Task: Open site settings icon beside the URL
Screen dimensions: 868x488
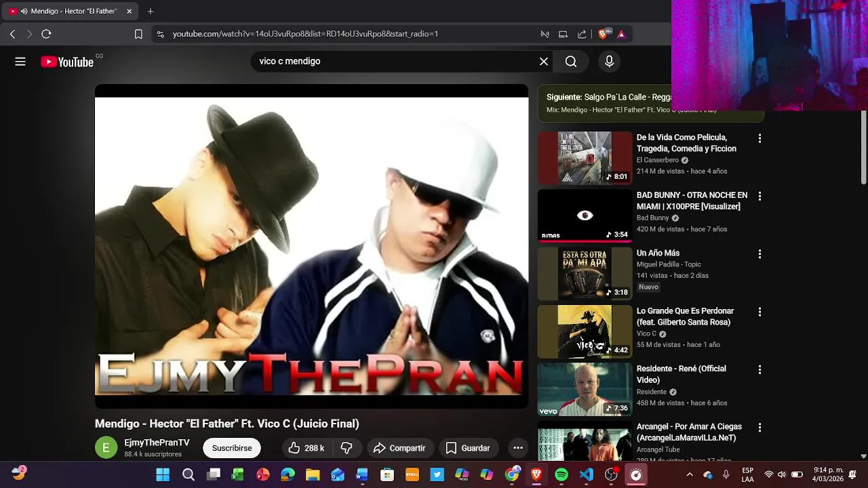Action: (x=160, y=34)
